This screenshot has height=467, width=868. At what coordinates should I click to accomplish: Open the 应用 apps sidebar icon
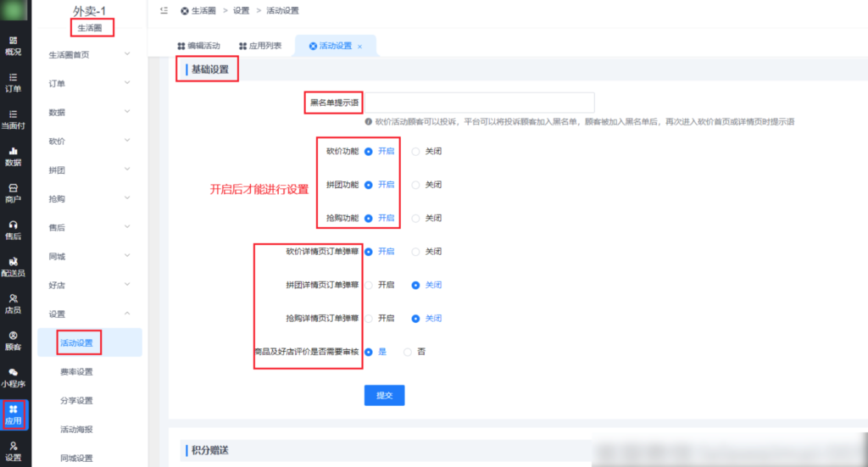click(x=14, y=414)
